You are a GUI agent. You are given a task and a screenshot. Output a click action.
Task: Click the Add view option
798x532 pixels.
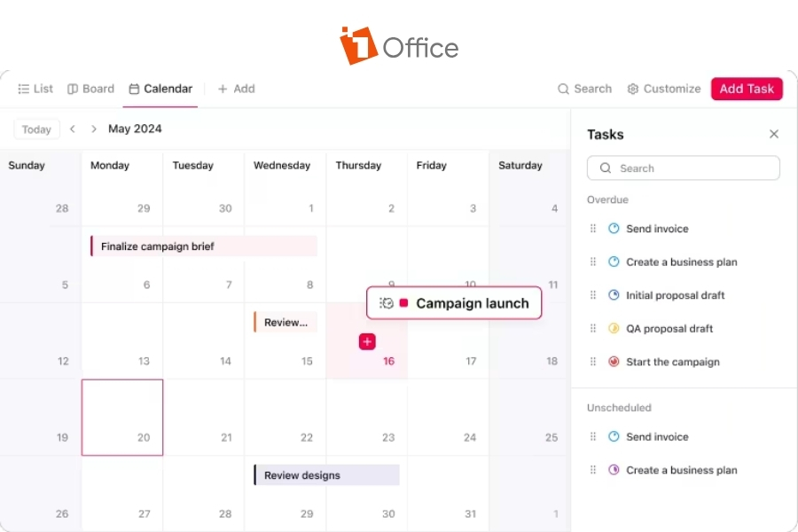[x=236, y=89]
